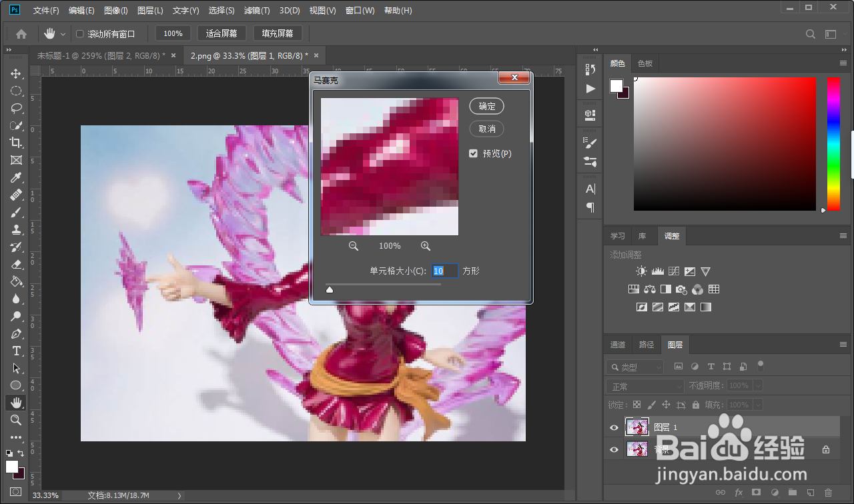The width and height of the screenshot is (854, 504).
Task: Select the Clone Stamp tool
Action: click(16, 229)
